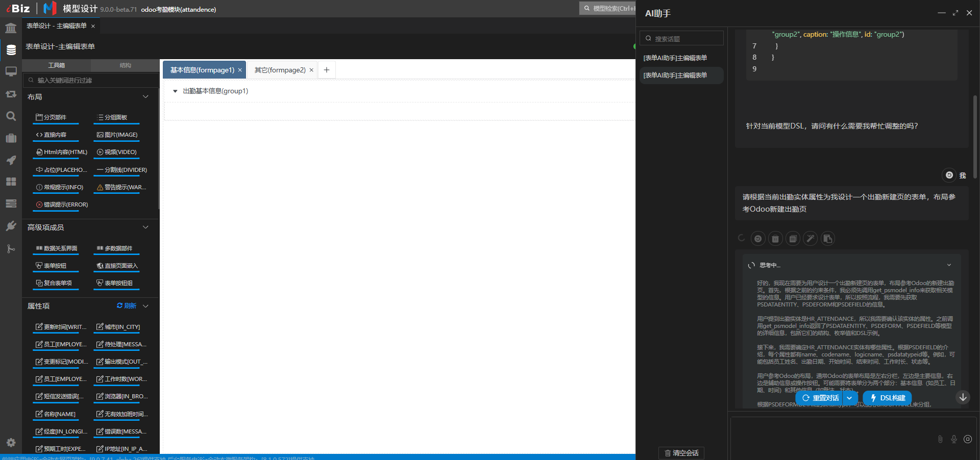
Task: Open the four-squares grid icon in sidebar
Action: point(11,182)
